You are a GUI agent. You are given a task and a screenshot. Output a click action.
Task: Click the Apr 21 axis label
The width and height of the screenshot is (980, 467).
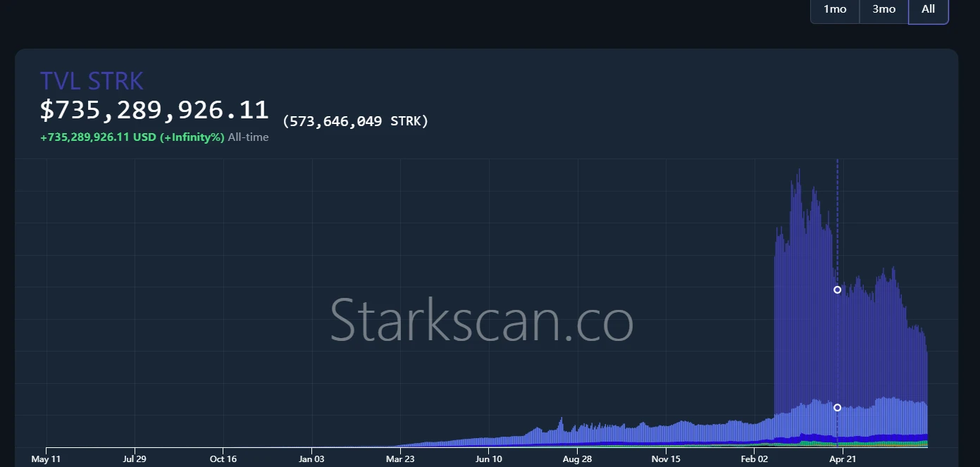click(x=843, y=459)
